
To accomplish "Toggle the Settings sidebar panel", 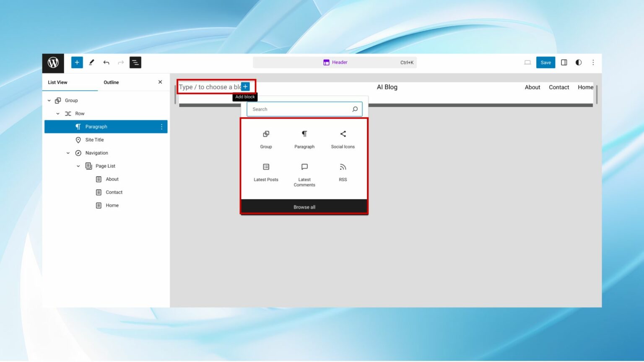I will [564, 62].
